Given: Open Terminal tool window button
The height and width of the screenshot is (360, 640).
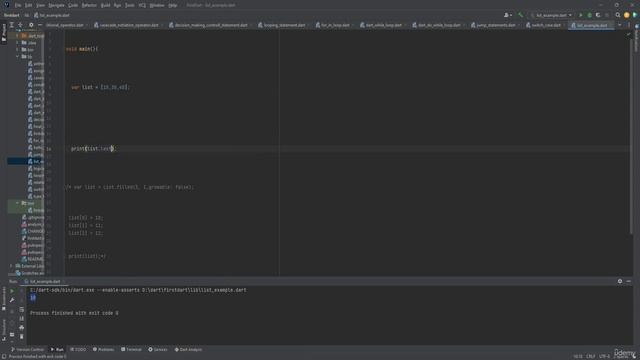Looking at the screenshot, I should pyautogui.click(x=131, y=349).
